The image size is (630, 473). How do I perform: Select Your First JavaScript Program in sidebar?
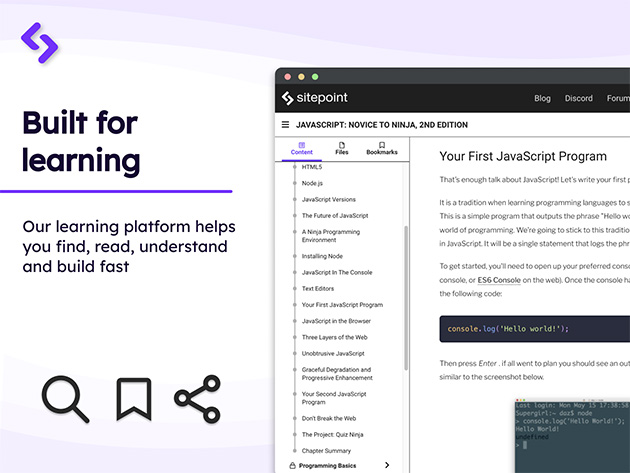point(342,305)
